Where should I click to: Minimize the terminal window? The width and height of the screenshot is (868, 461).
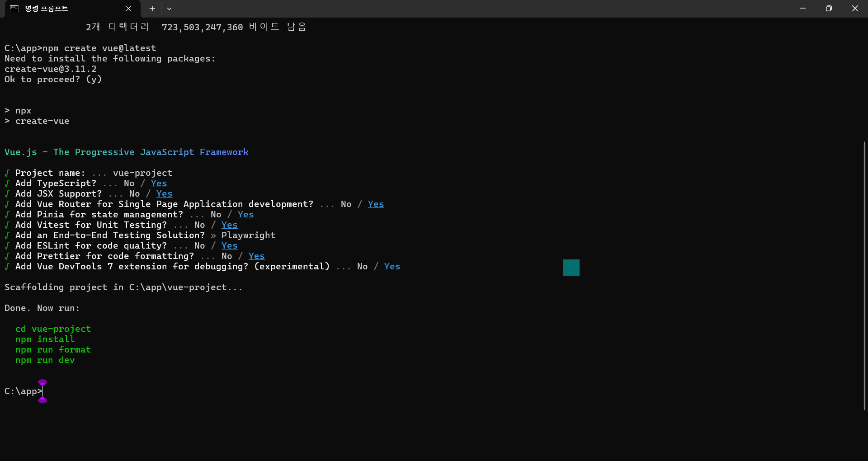[x=802, y=9]
